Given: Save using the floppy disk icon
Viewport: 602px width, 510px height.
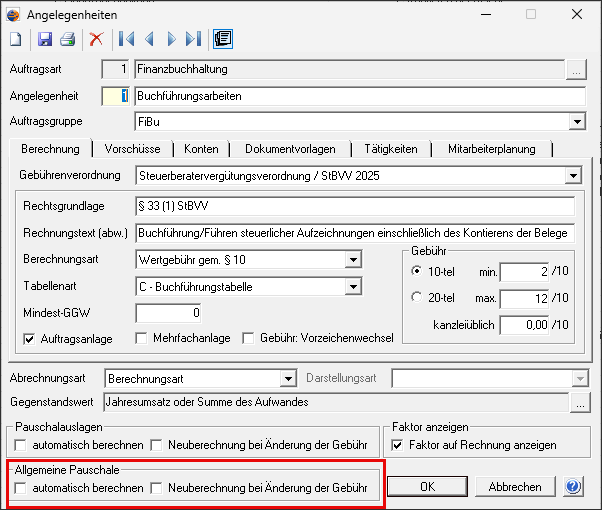Looking at the screenshot, I should pyautogui.click(x=45, y=39).
